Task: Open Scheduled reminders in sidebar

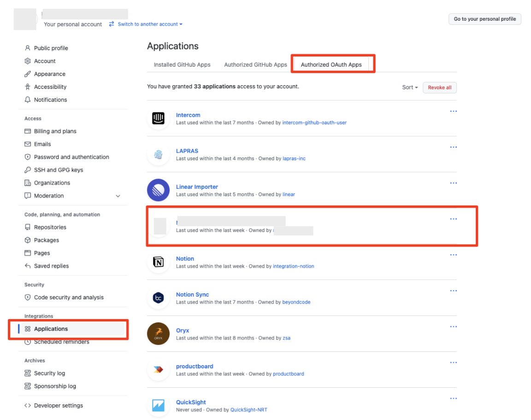Action: coord(62,342)
